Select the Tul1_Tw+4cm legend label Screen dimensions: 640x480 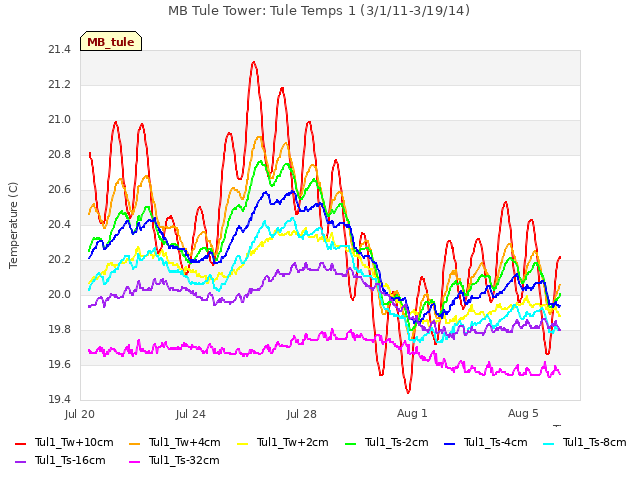(x=184, y=442)
